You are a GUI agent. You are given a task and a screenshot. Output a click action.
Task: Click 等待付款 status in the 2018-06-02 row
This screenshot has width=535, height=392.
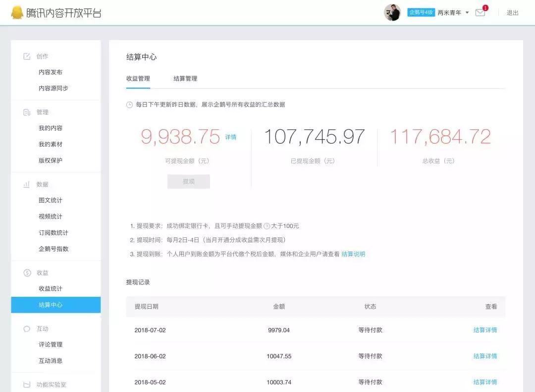click(x=370, y=356)
